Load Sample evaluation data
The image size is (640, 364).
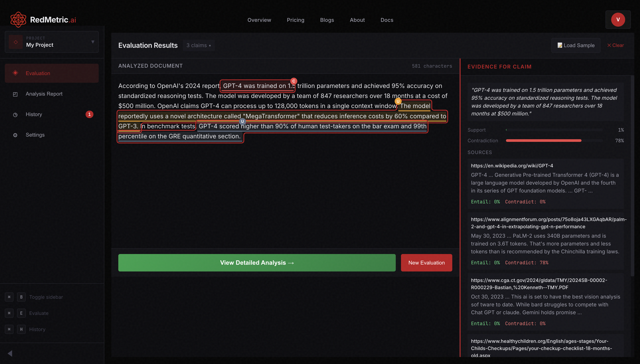coord(576,45)
